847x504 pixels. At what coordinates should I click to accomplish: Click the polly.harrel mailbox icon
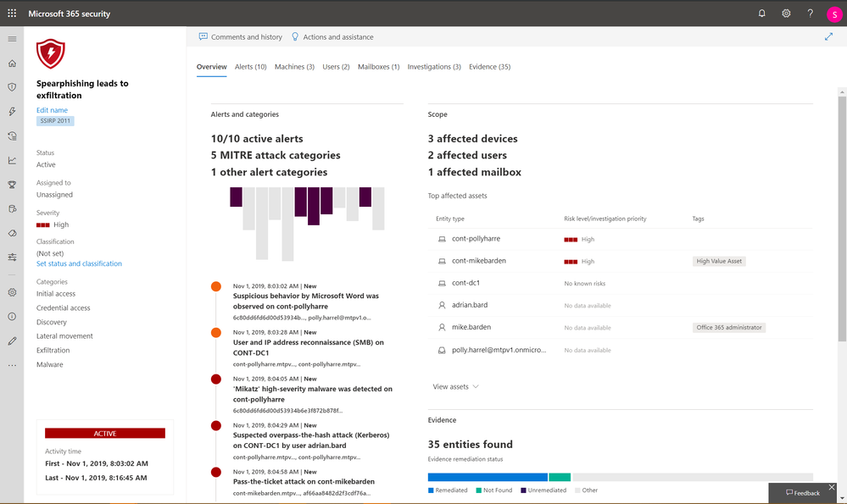442,350
